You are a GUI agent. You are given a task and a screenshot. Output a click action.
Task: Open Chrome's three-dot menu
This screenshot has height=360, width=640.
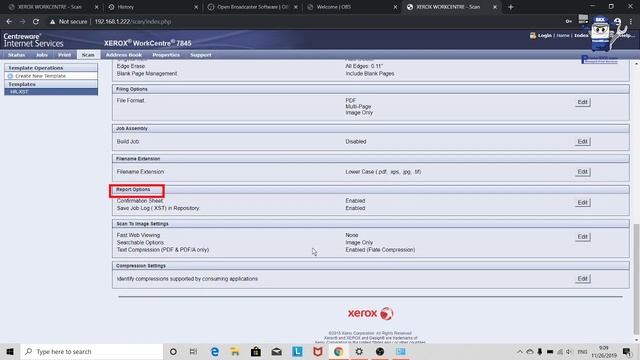pos(631,22)
